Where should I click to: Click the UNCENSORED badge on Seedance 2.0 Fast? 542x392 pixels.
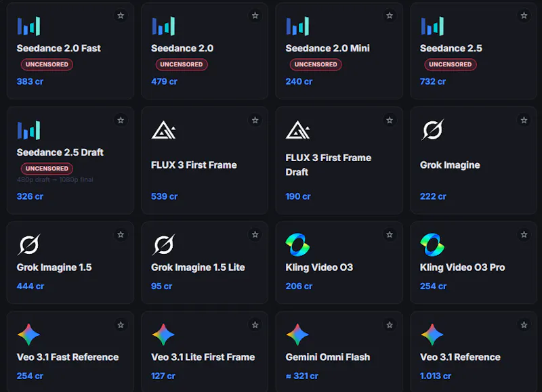(47, 64)
